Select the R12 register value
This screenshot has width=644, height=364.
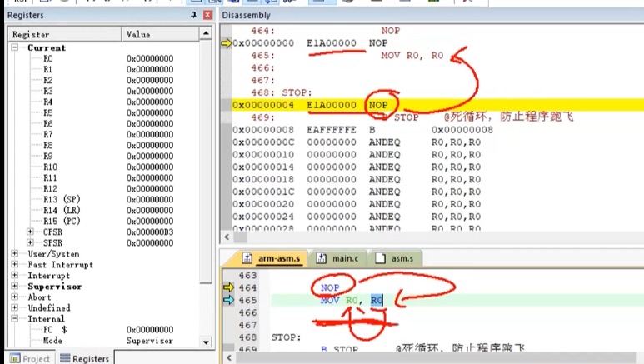(x=150, y=188)
